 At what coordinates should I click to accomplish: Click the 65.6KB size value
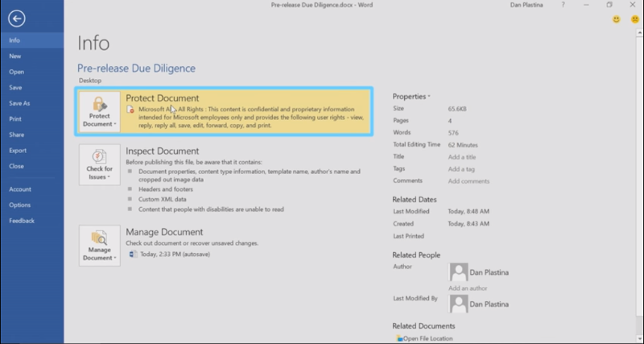[457, 109]
